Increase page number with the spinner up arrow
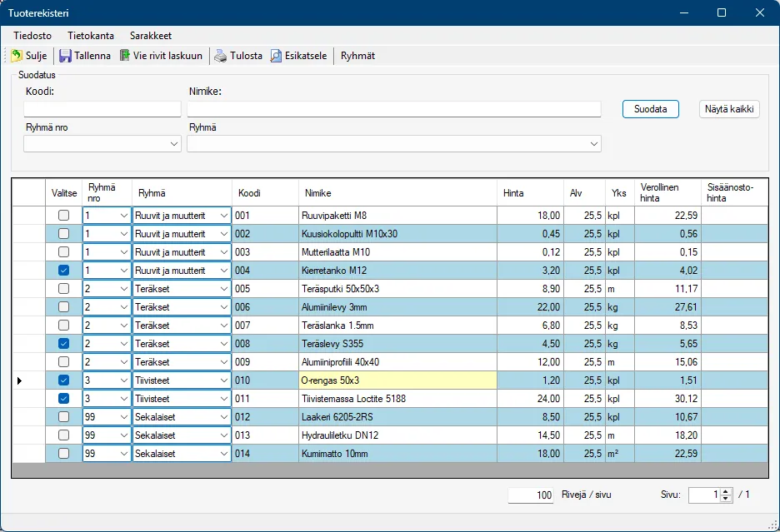This screenshot has width=780, height=532. 726,491
